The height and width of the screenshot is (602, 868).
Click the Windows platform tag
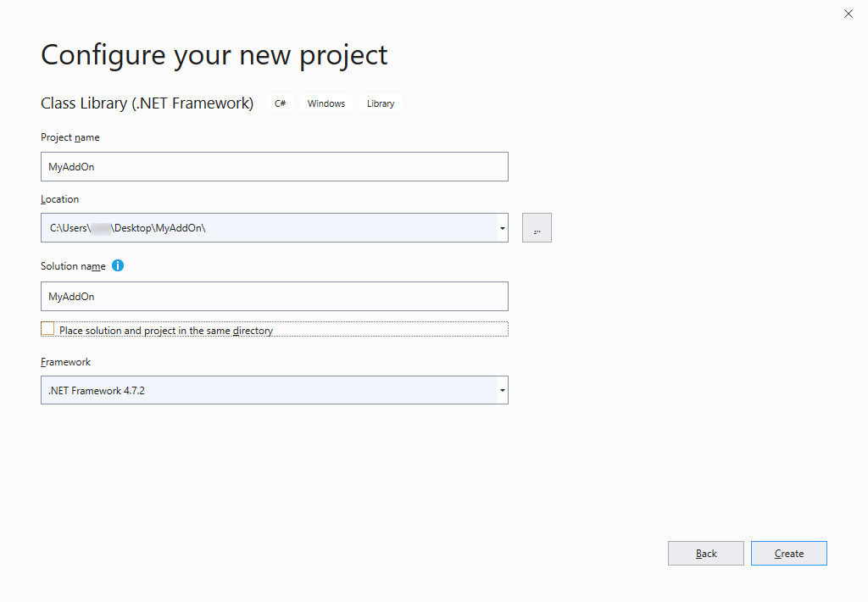[326, 103]
